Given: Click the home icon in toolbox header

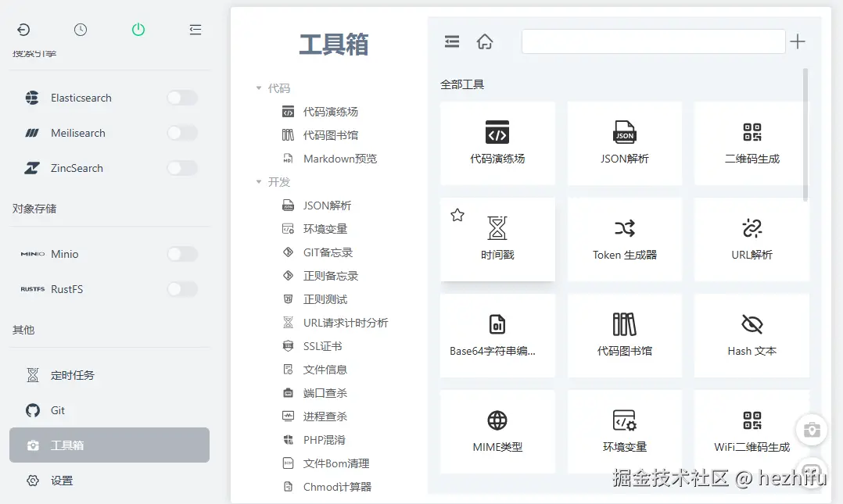Looking at the screenshot, I should pyautogui.click(x=484, y=41).
